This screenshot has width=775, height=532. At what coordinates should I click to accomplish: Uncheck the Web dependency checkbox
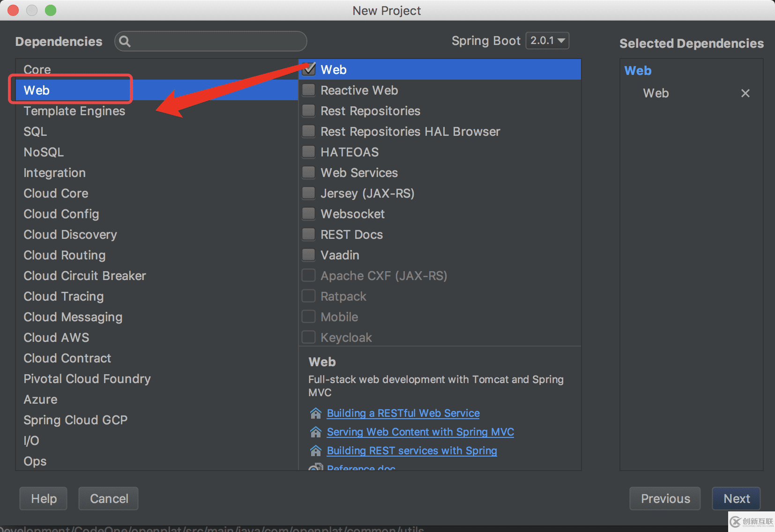coord(309,69)
